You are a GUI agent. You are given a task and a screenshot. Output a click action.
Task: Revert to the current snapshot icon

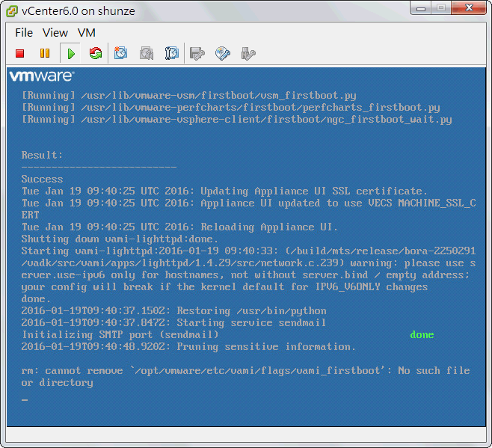click(147, 53)
